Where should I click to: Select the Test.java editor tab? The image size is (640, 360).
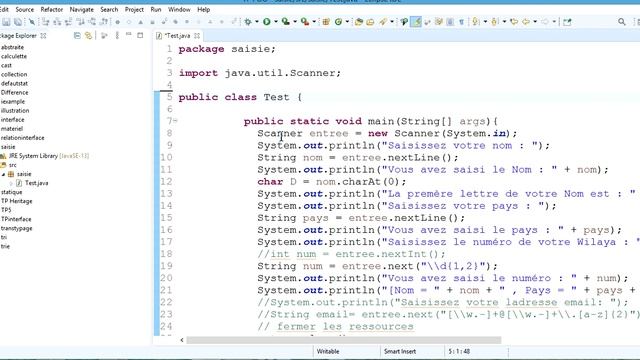pyautogui.click(x=178, y=36)
